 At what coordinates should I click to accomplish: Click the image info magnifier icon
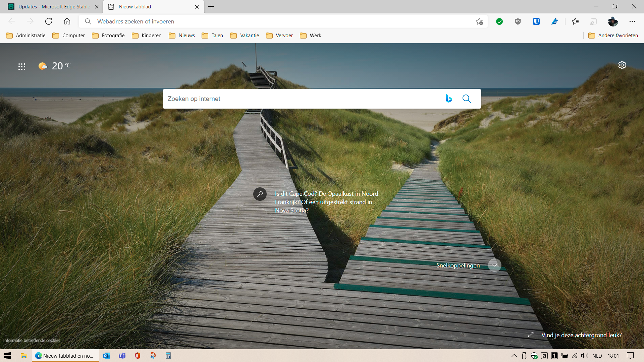pos(260,194)
